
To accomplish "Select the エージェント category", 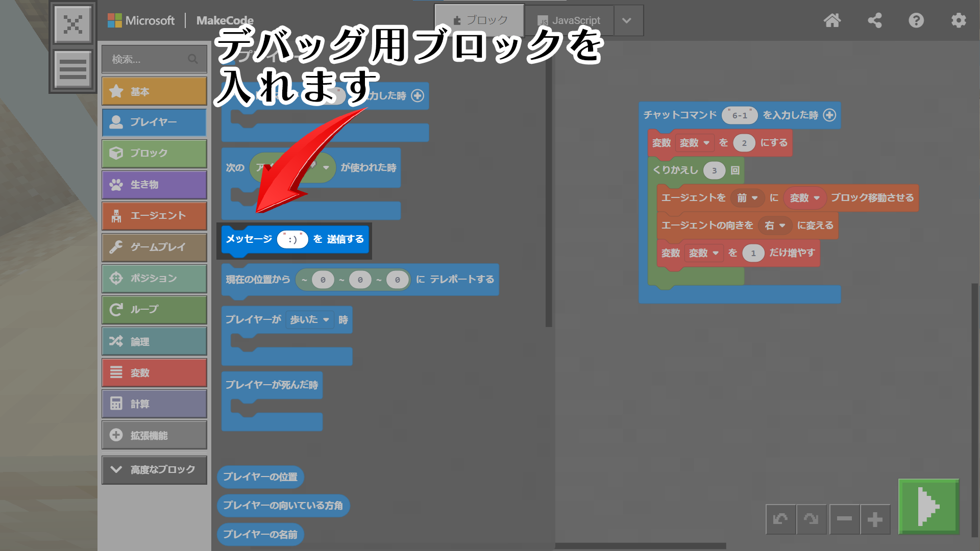I will click(x=154, y=216).
